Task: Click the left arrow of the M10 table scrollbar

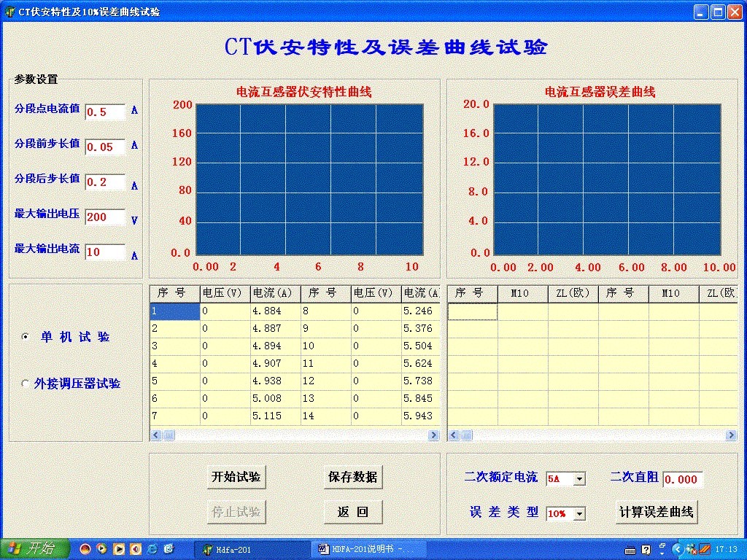Action: tap(453, 434)
